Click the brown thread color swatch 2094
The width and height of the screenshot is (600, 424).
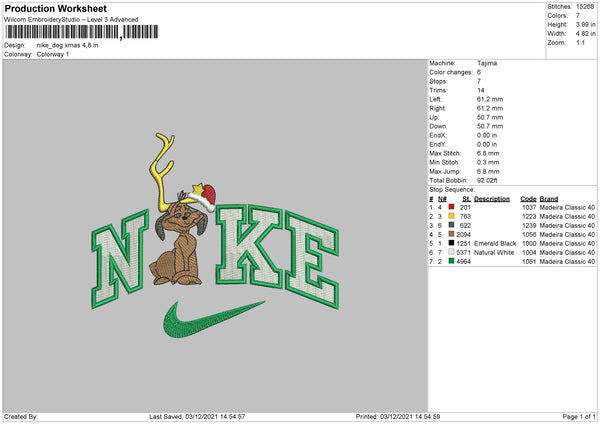pyautogui.click(x=452, y=234)
